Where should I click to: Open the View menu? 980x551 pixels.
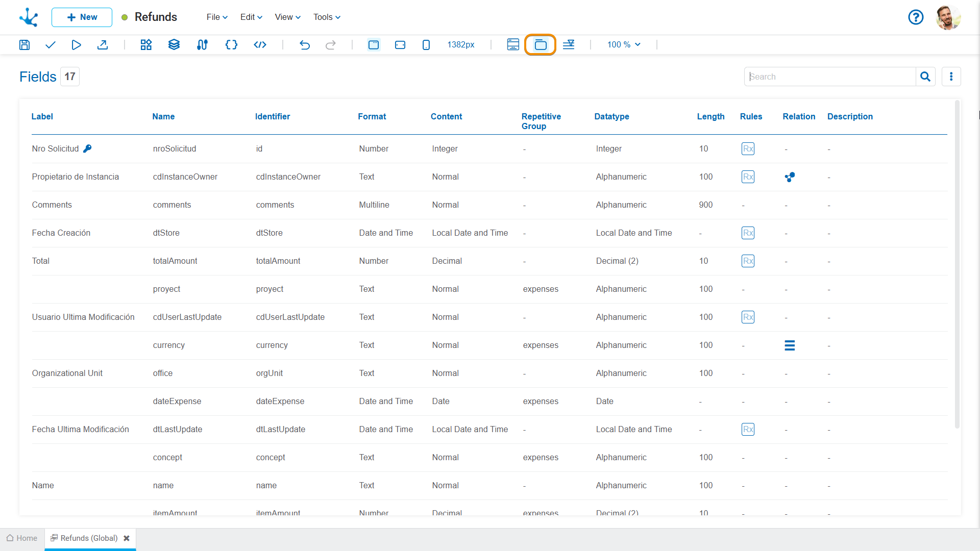click(287, 17)
